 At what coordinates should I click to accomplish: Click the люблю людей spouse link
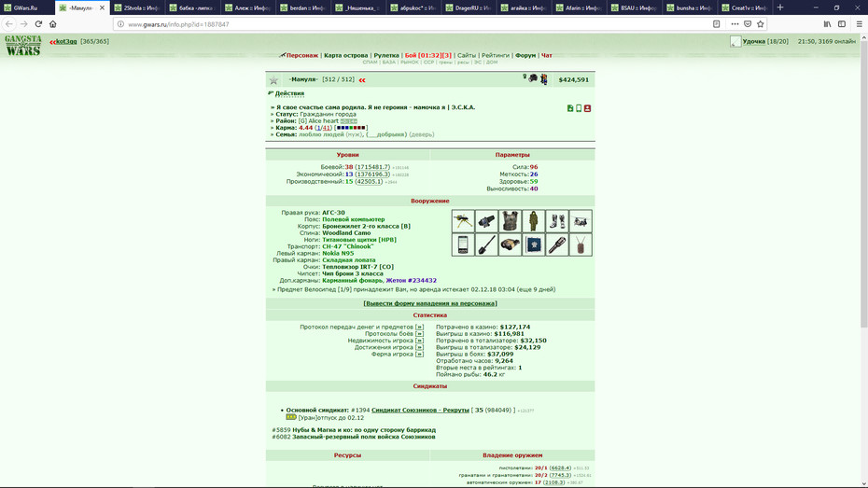321,134
